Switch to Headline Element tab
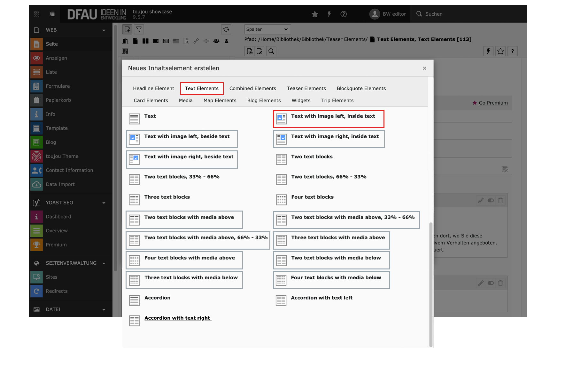The width and height of the screenshot is (588, 368). [153, 88]
